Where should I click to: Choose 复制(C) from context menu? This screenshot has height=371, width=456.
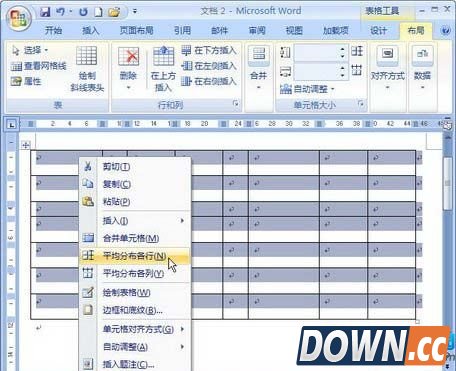click(135, 184)
